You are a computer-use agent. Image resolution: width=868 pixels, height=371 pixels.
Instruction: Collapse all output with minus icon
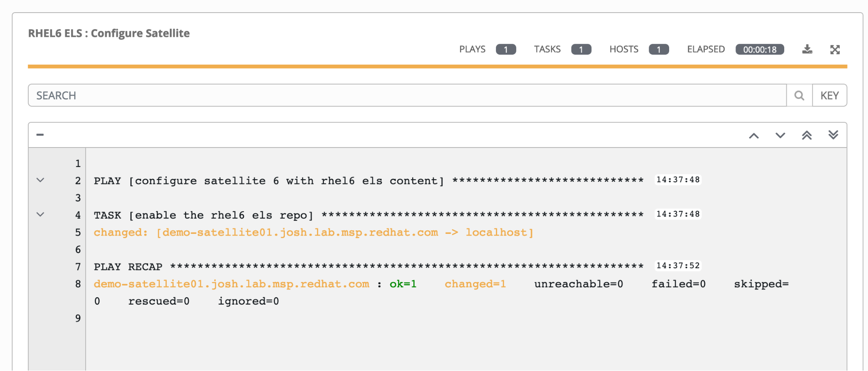coord(40,135)
